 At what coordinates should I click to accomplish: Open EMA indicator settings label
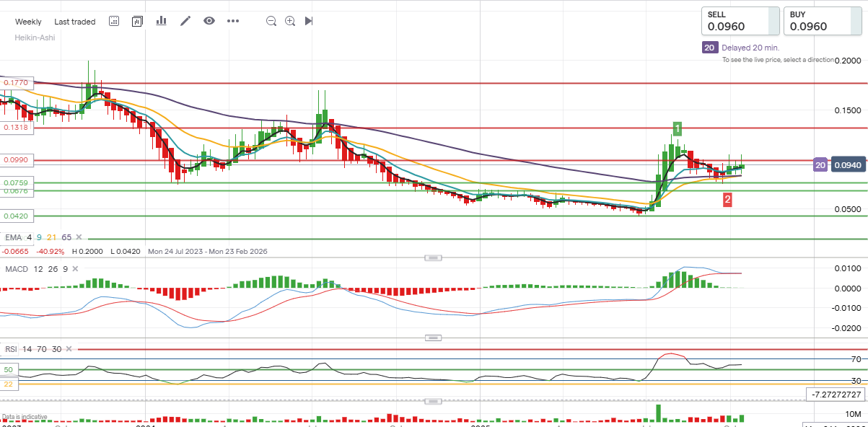pyautogui.click(x=13, y=237)
